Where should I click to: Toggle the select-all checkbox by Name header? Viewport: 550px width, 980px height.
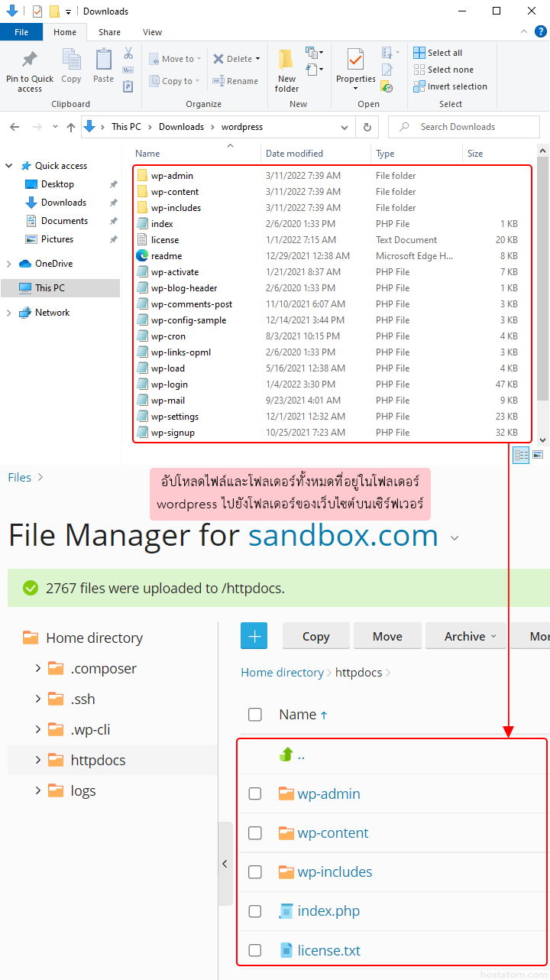255,715
